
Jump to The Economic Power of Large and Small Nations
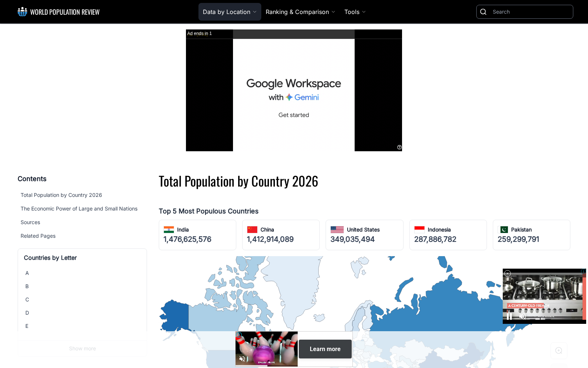[x=79, y=209]
